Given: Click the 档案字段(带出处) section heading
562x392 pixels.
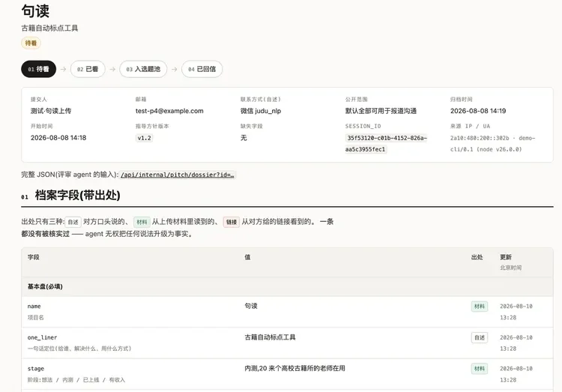Looking at the screenshot, I should tap(77, 195).
